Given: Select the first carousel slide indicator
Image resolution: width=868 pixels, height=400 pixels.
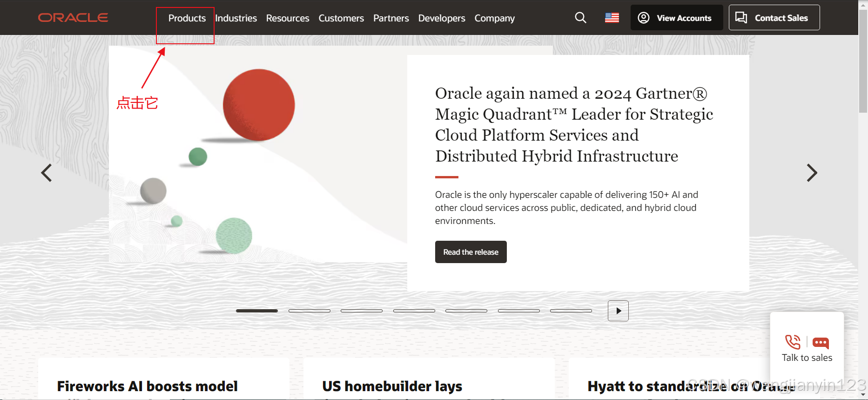Looking at the screenshot, I should 257,311.
